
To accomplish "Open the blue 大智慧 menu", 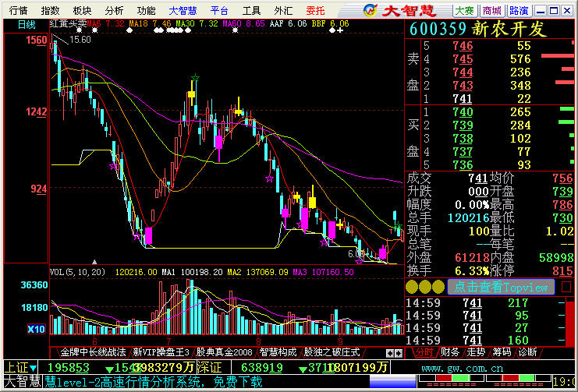I will (x=183, y=11).
